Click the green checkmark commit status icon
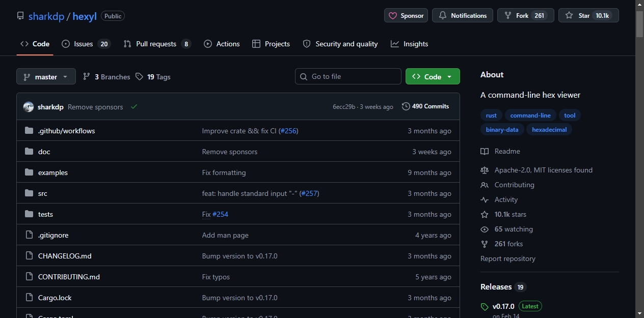 [x=134, y=107]
